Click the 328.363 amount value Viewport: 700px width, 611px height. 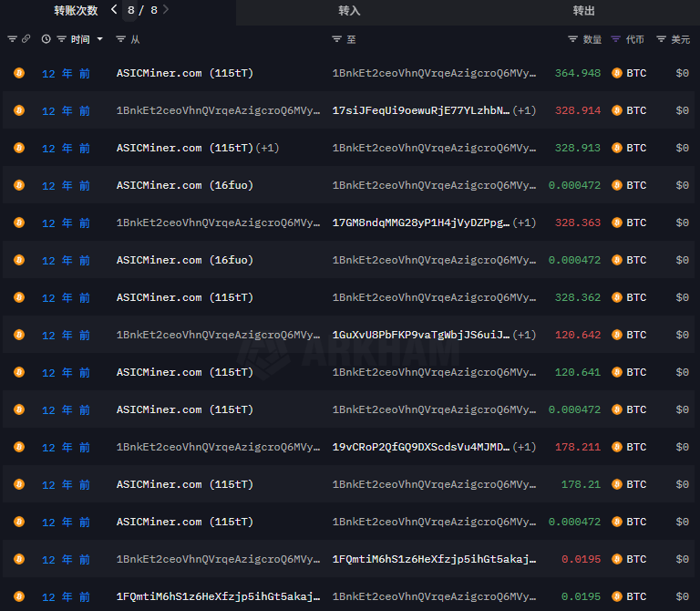578,223
